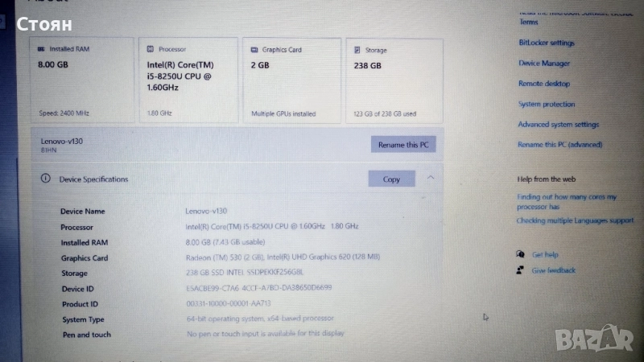Open Checking multiple Languages support link
644x362 pixels.
click(575, 220)
